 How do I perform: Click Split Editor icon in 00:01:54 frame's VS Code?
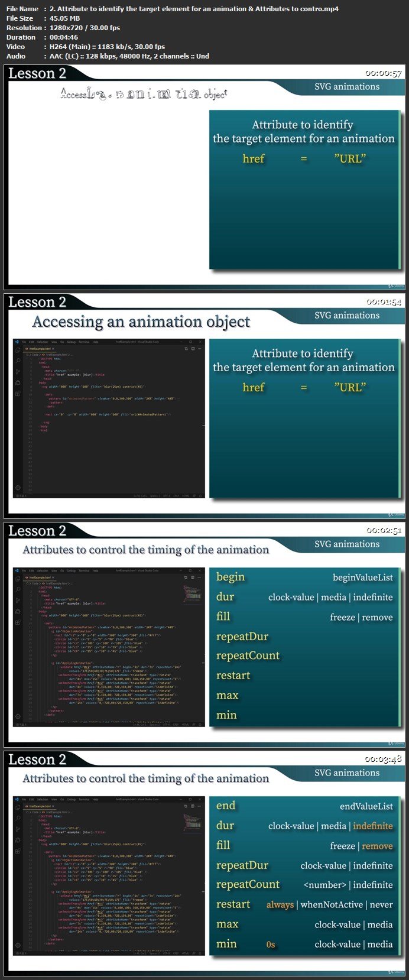(x=193, y=349)
